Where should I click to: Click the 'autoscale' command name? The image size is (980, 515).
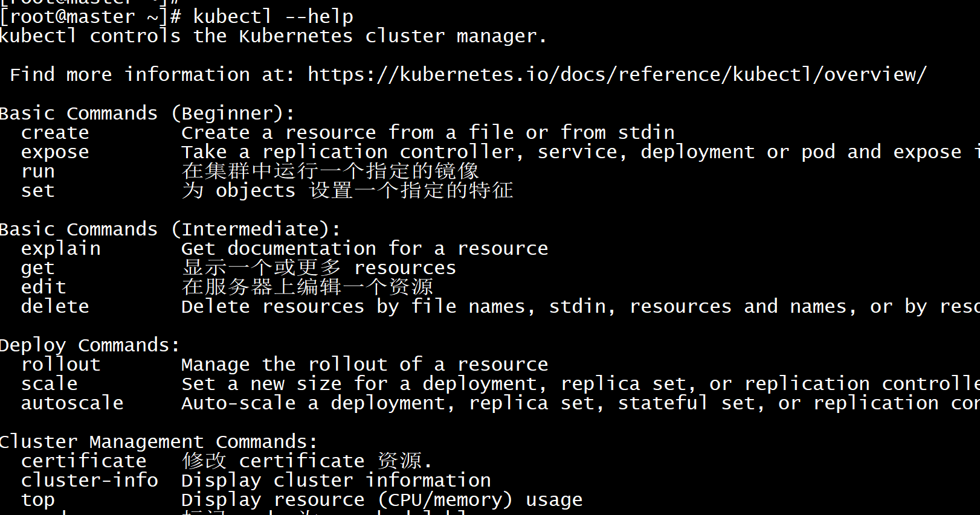tap(73, 403)
